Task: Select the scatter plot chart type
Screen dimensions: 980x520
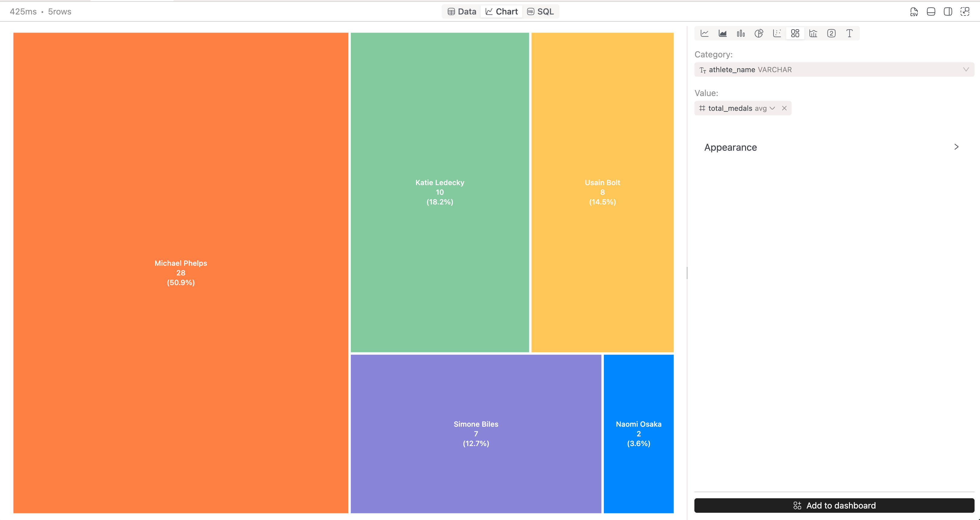Action: 777,33
